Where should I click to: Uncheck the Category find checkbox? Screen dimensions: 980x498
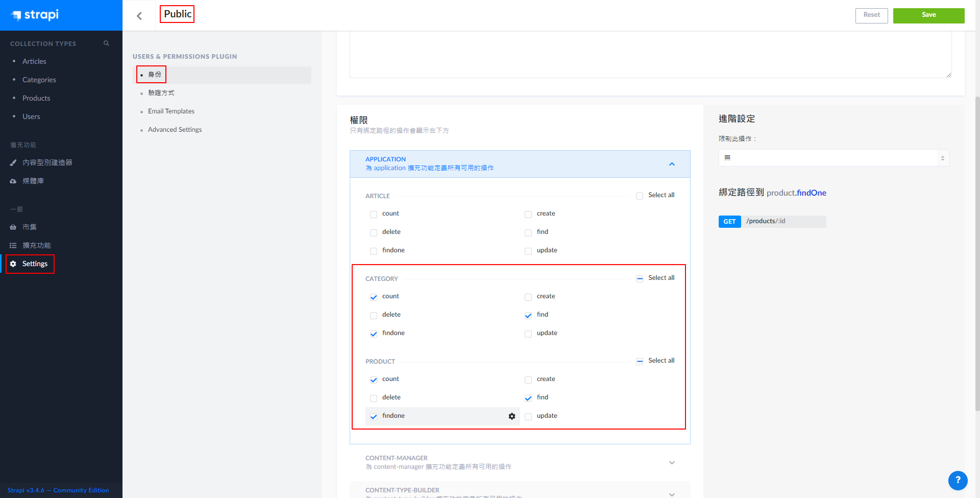coord(528,316)
